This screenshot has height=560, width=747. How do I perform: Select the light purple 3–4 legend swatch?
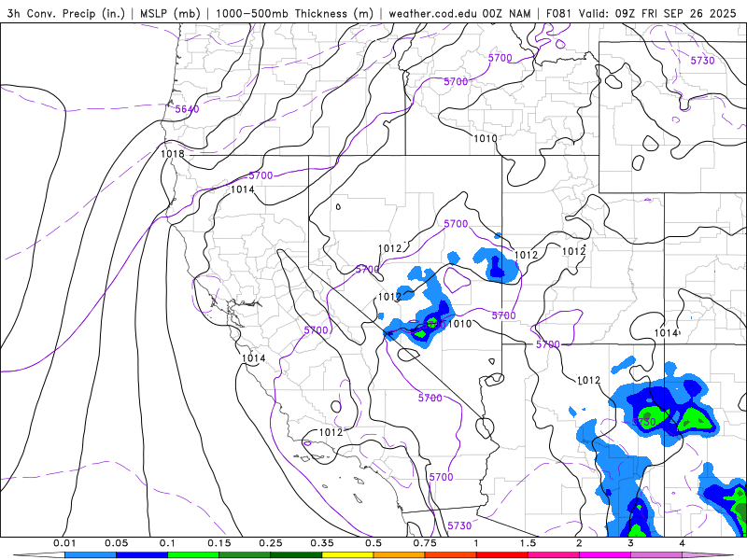656,555
